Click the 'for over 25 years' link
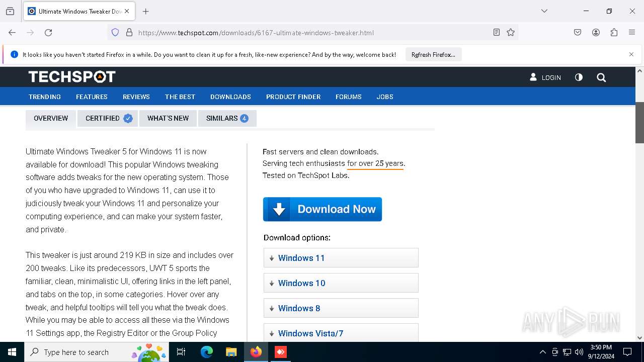The width and height of the screenshot is (644, 362). 375,163
